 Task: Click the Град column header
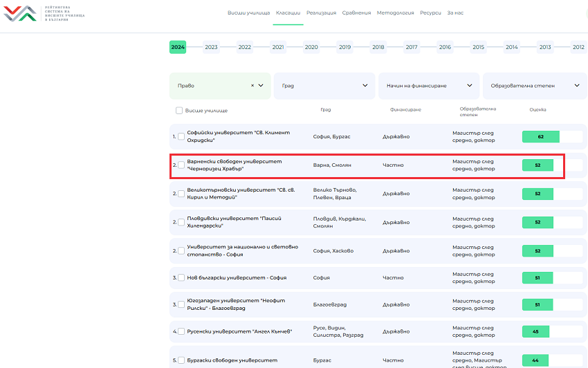[x=326, y=109]
